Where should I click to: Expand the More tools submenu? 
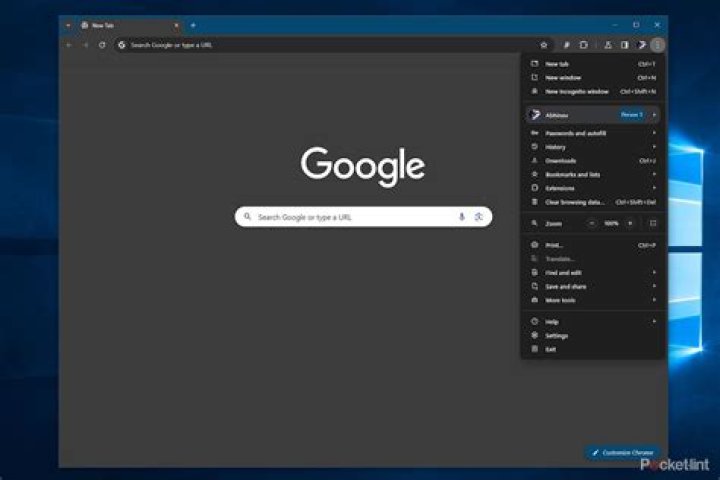pos(593,300)
